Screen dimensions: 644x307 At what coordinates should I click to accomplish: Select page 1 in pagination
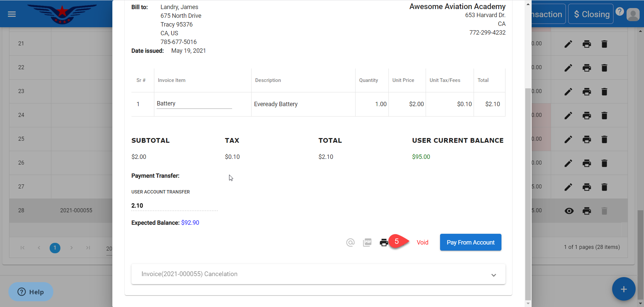[x=55, y=248]
